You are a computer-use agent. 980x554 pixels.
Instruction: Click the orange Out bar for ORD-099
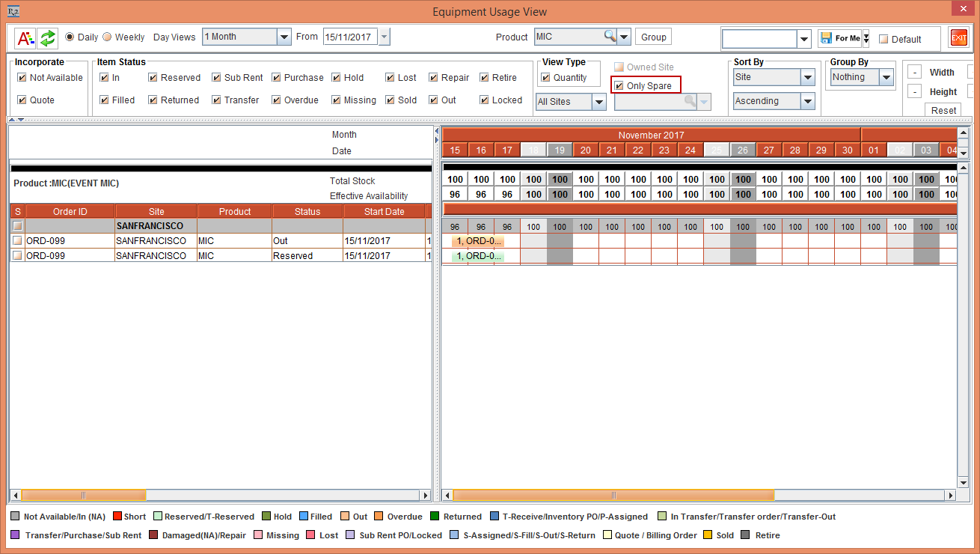tap(478, 241)
